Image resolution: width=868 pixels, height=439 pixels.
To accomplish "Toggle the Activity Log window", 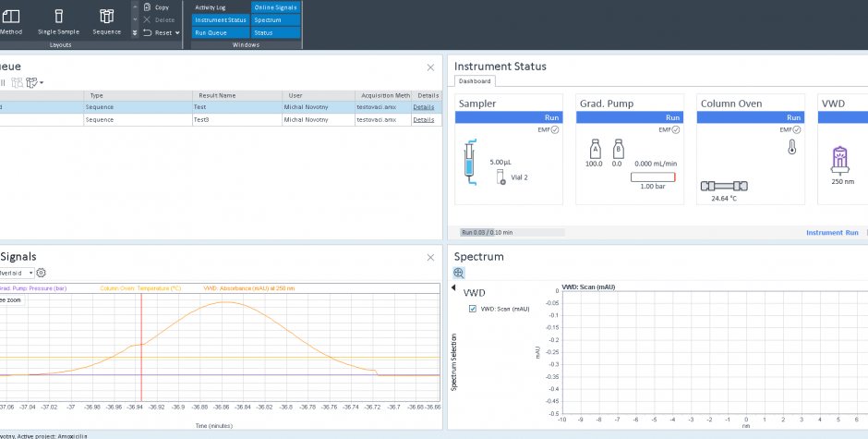I will click(x=221, y=7).
